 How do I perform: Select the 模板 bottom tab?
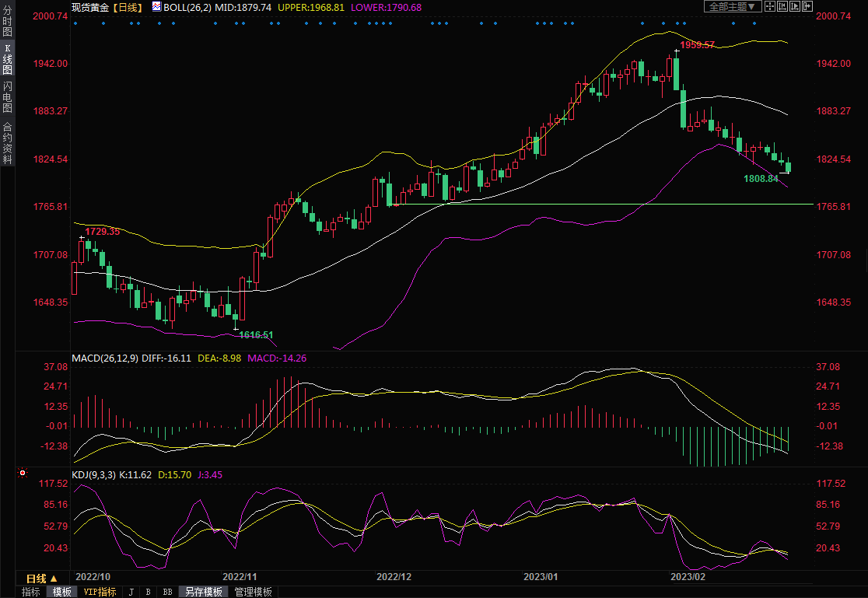[62, 592]
